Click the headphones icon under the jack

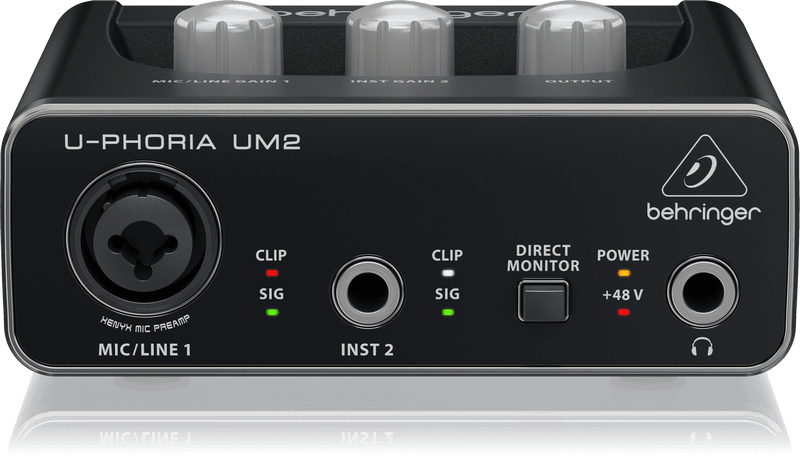702,348
